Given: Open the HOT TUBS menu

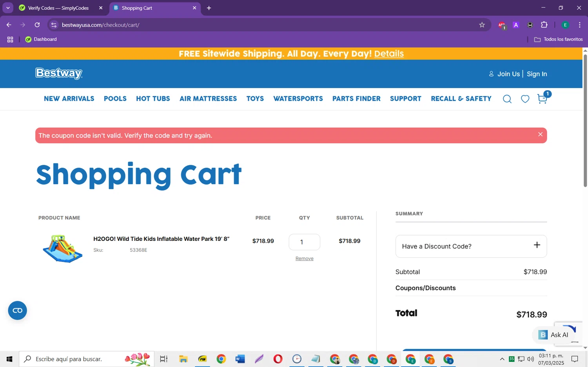Looking at the screenshot, I should click(x=153, y=99).
